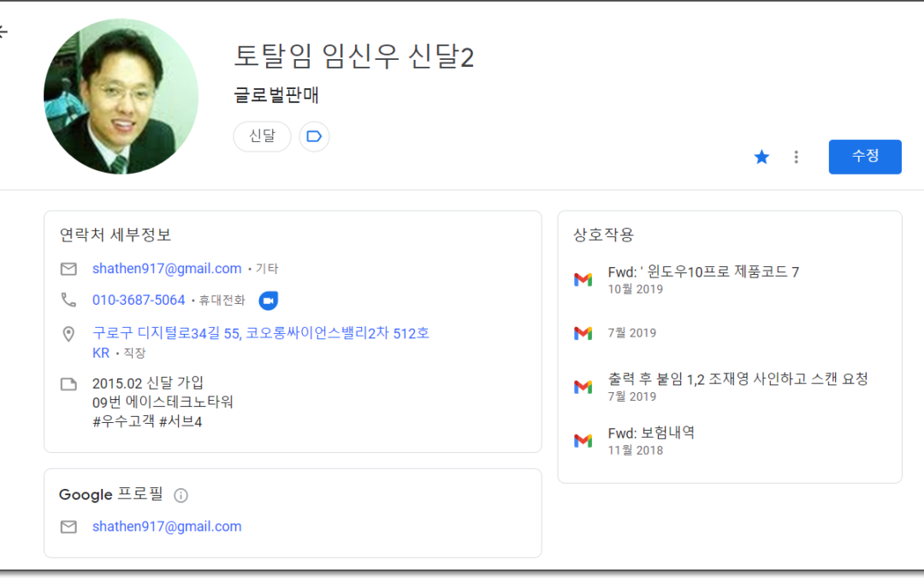This screenshot has height=578, width=924.
Task: Click the 기타 email type label
Action: coord(266,269)
